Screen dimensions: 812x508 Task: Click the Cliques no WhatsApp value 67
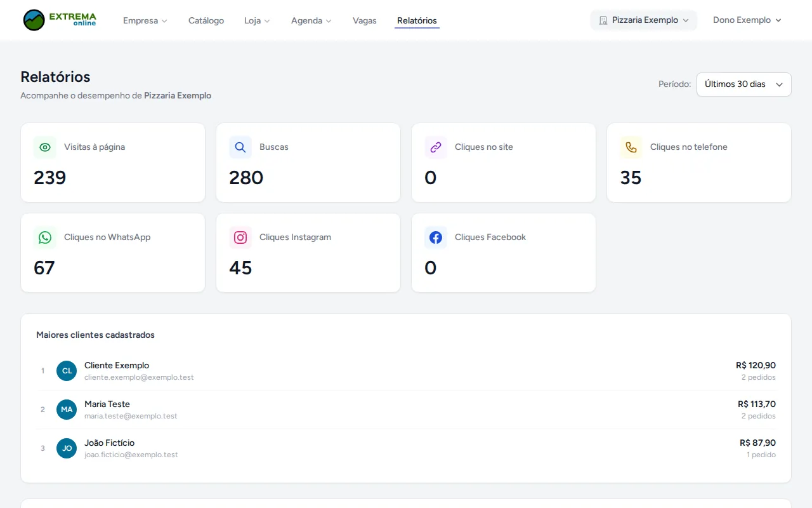(x=44, y=268)
